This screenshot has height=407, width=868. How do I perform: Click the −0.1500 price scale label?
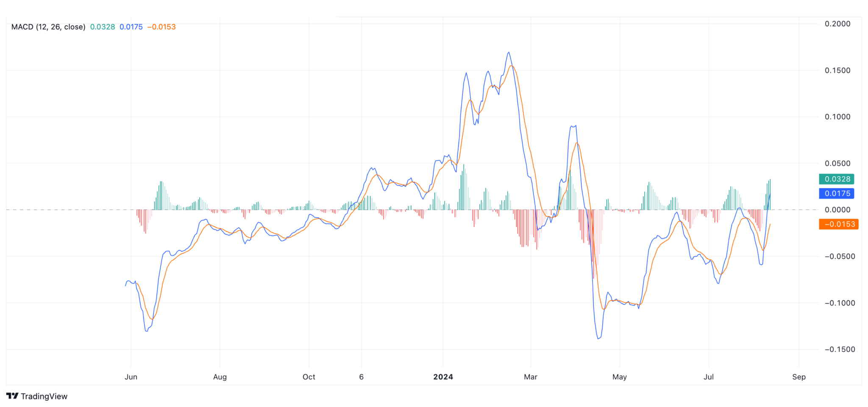tap(839, 349)
